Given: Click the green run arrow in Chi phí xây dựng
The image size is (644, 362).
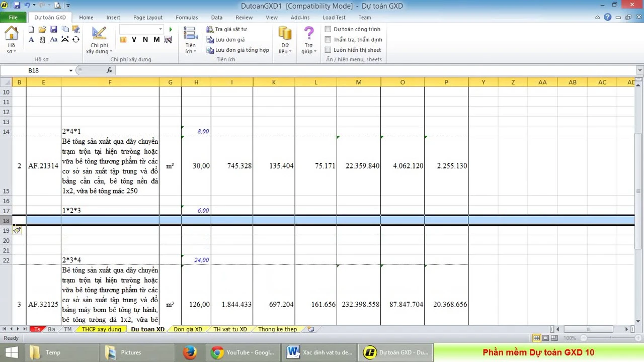Looking at the screenshot, I should (170, 29).
